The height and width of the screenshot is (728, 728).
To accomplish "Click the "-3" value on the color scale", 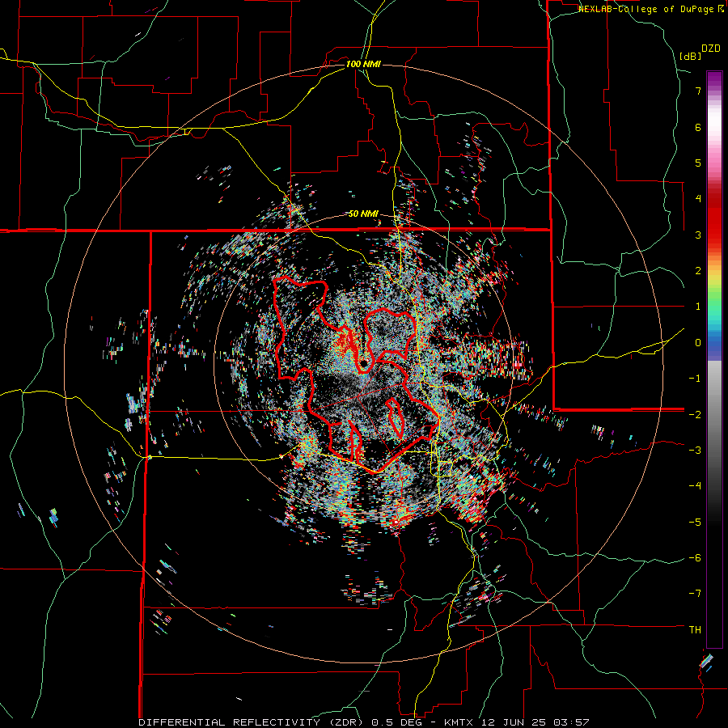I will pyautogui.click(x=695, y=451).
